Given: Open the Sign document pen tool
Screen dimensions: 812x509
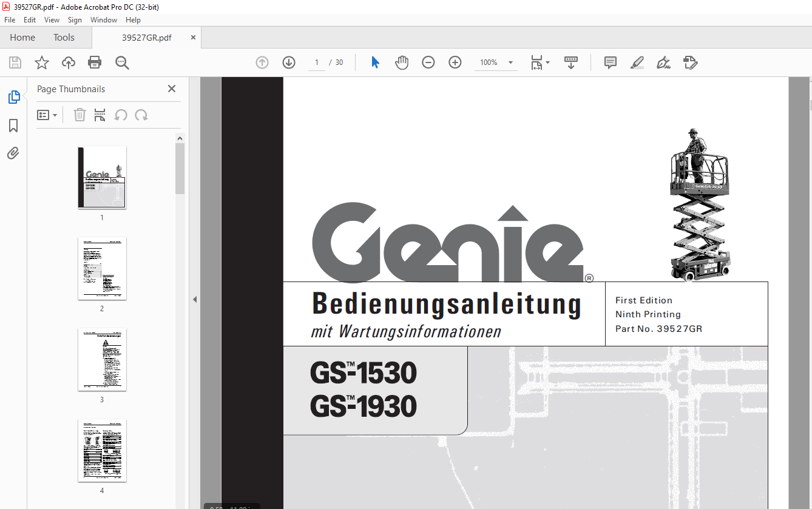Looking at the screenshot, I should pos(663,62).
